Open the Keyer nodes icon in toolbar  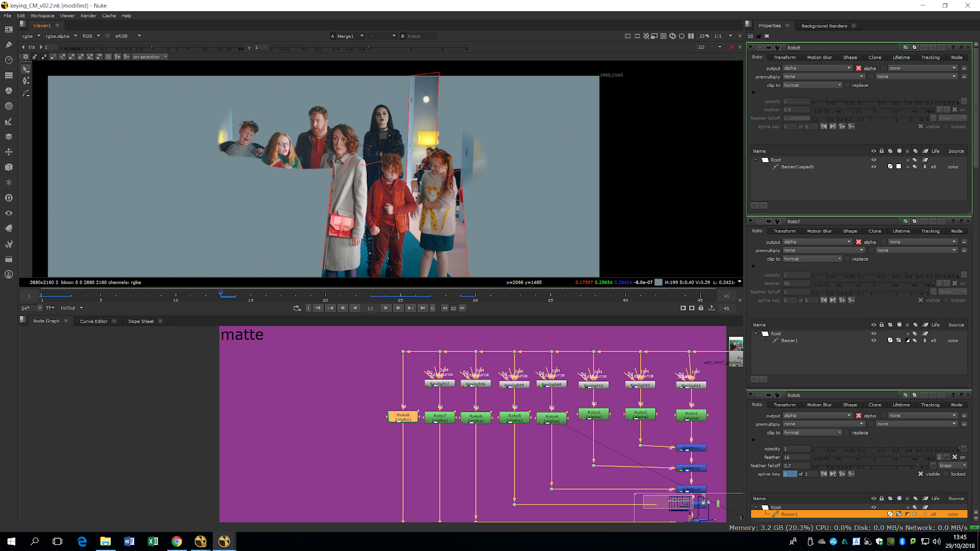(x=9, y=121)
